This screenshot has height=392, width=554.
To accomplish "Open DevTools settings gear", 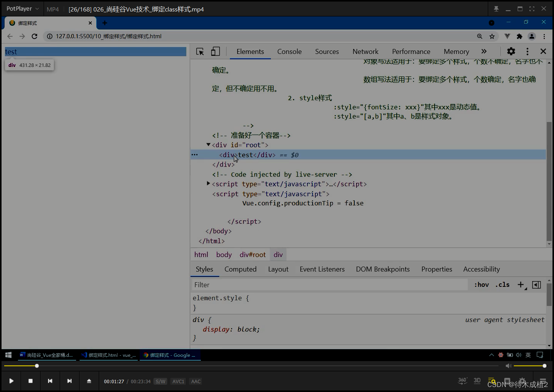I will [511, 51].
